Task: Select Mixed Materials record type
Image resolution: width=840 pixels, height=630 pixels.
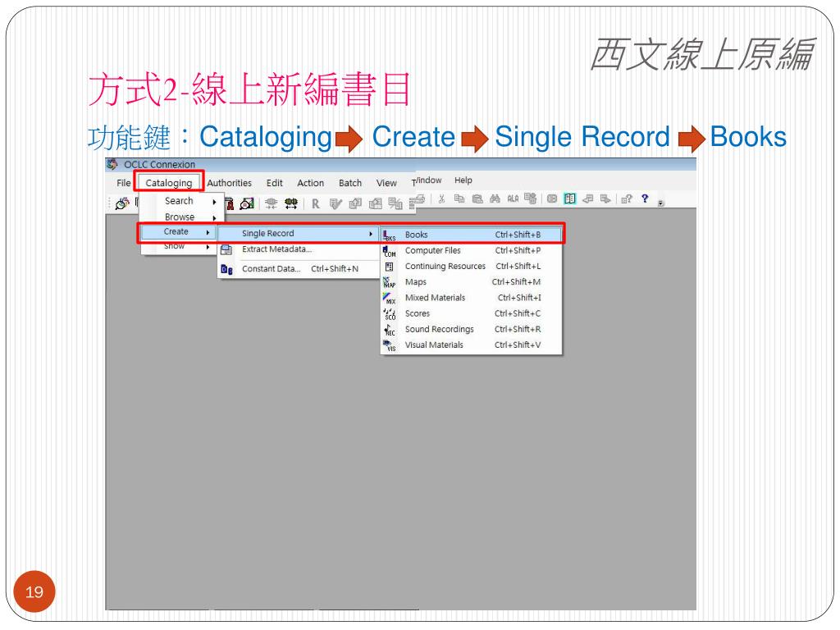Action: pyautogui.click(x=435, y=298)
